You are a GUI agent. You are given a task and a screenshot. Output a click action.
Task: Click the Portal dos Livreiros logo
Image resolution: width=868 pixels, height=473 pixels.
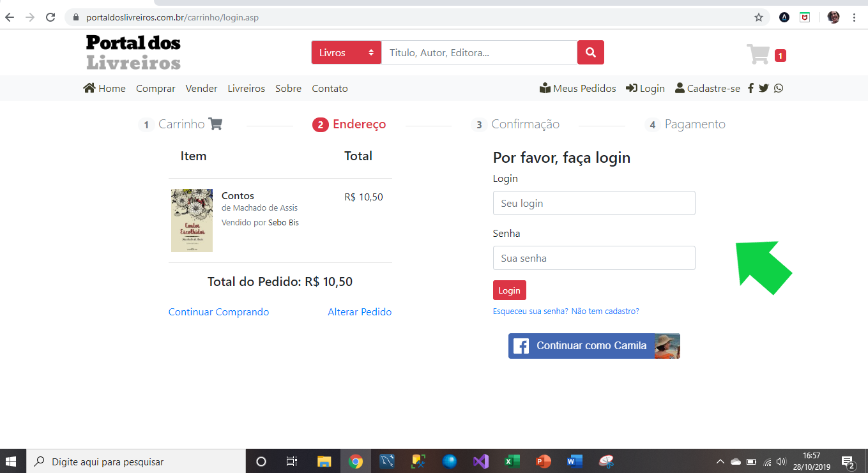tap(133, 52)
